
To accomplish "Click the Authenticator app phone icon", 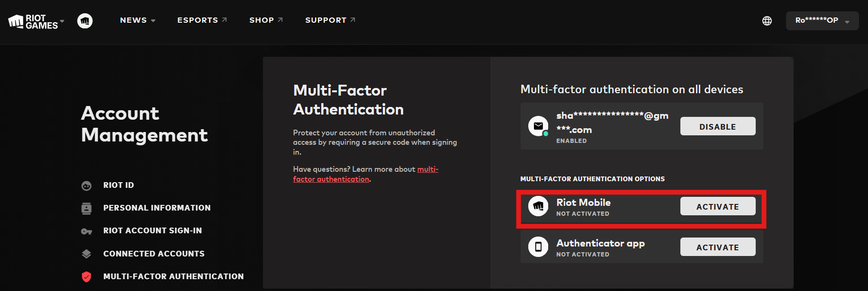I will pos(538,247).
